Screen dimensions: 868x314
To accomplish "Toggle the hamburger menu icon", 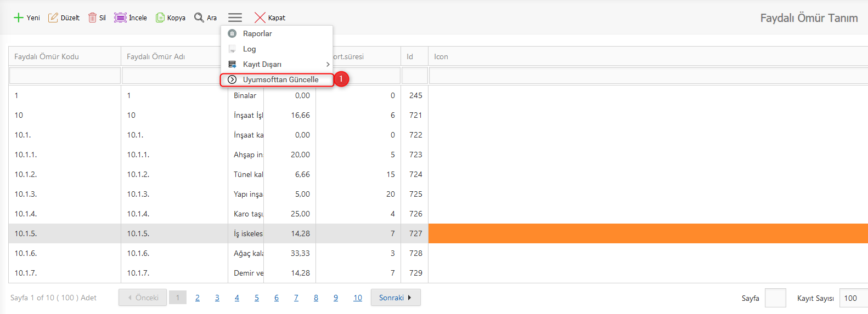I will [235, 18].
